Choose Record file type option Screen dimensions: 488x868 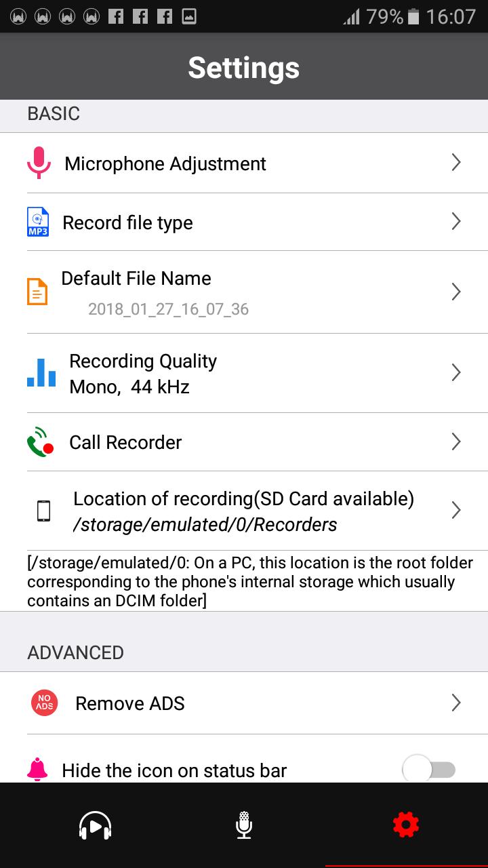coord(127,222)
